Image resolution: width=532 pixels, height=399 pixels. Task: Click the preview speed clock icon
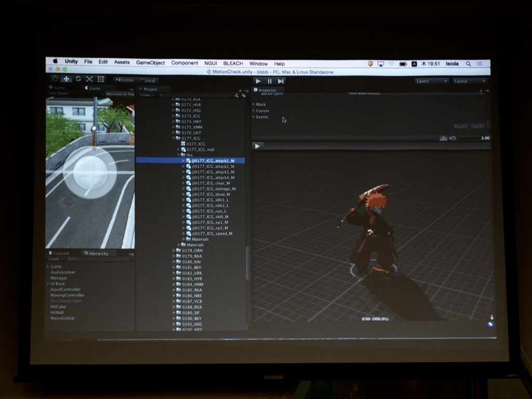coord(453,138)
